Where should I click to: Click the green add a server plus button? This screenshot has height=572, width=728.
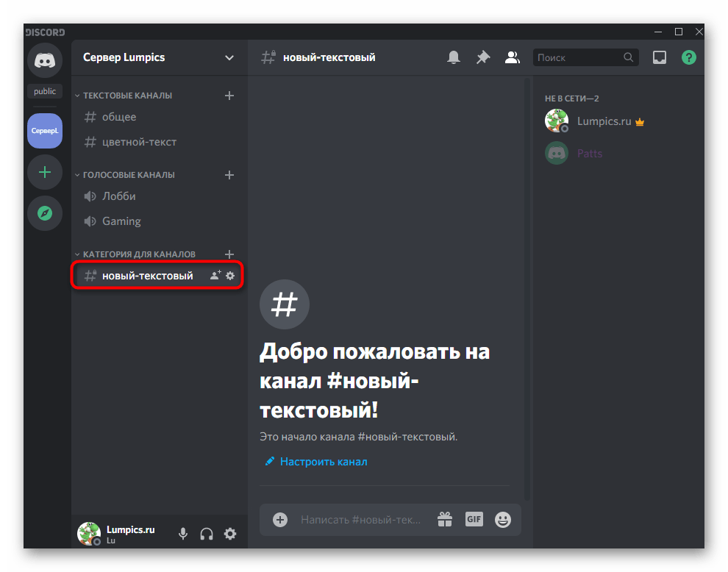coord(45,173)
